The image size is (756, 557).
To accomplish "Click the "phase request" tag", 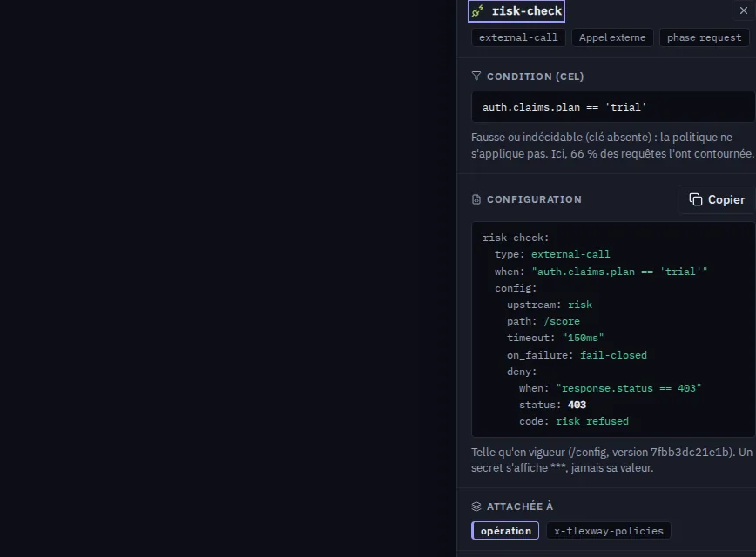I will pos(704,37).
